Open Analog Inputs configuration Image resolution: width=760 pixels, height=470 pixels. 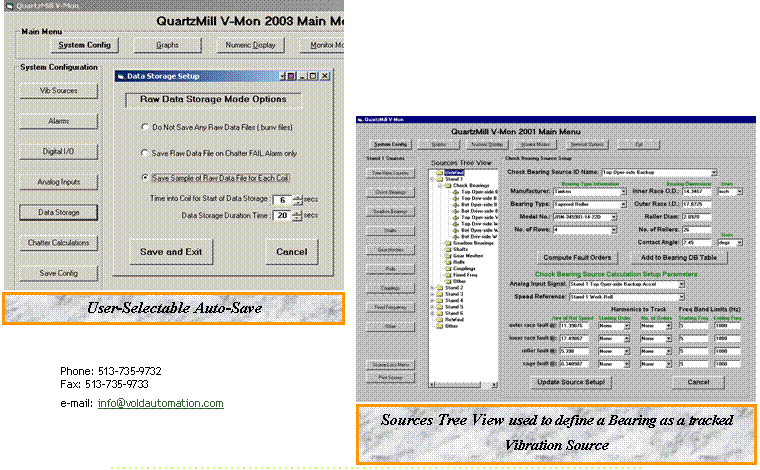59,182
